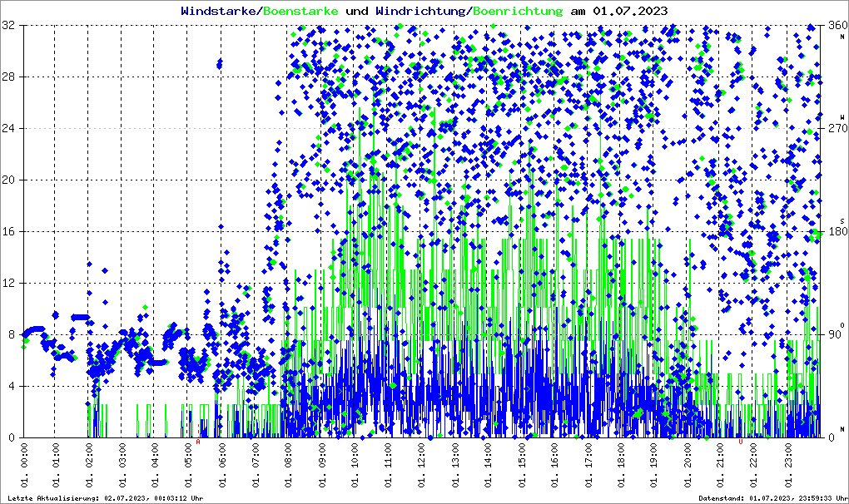Click the right axis value 360
849x504 pixels.
[837, 25]
